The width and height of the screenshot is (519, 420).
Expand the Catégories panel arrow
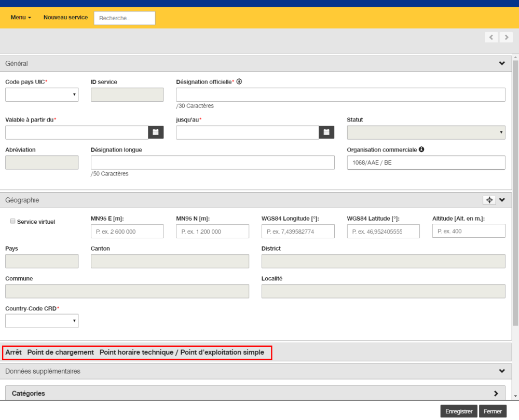496,393
